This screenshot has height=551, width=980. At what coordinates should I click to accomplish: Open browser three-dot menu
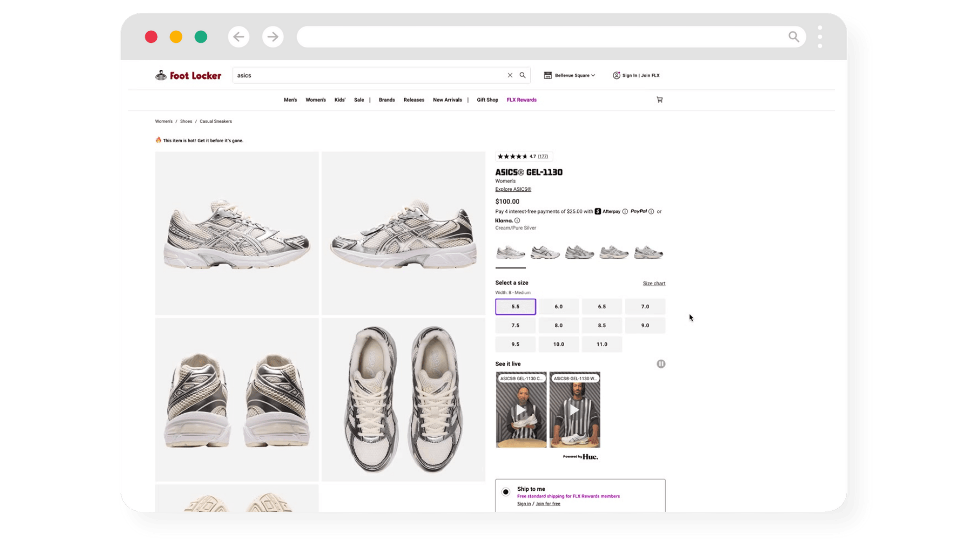820,37
